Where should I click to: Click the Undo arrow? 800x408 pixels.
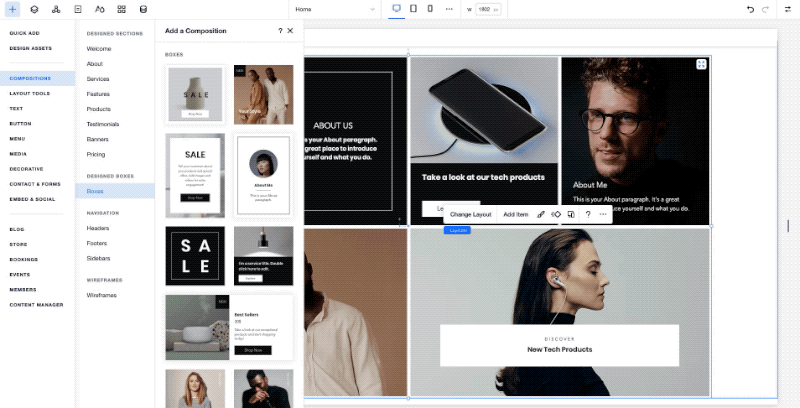(x=750, y=9)
